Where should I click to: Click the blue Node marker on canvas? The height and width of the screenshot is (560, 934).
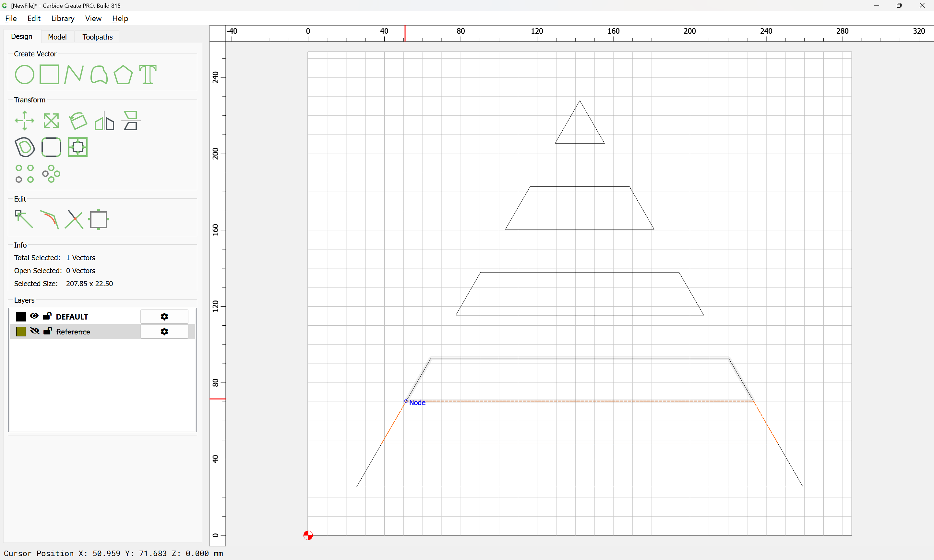click(x=406, y=401)
